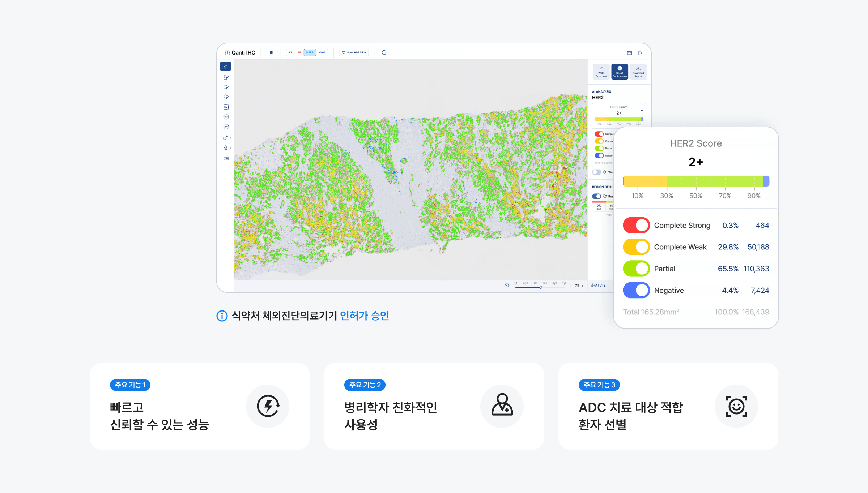Open the list menu icon
The height and width of the screenshot is (493, 868).
click(271, 53)
